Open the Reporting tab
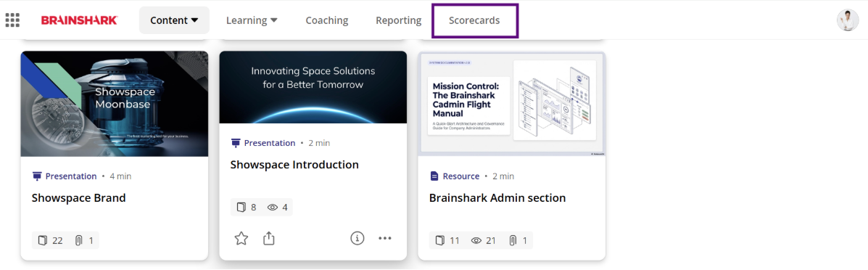The height and width of the screenshot is (270, 868). [x=399, y=20]
